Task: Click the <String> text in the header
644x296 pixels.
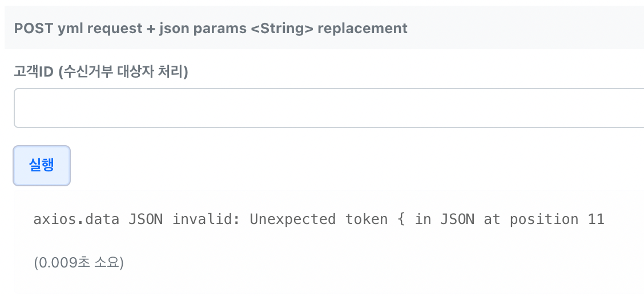Action: pyautogui.click(x=282, y=28)
